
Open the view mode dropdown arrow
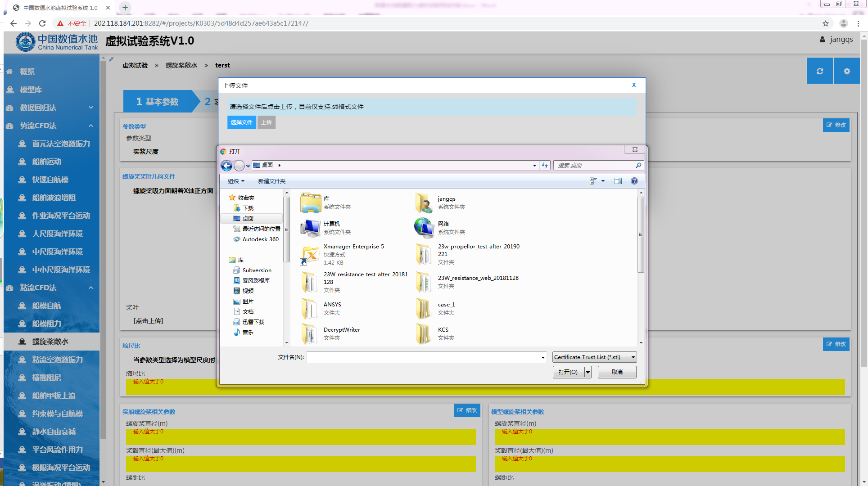[x=603, y=181]
